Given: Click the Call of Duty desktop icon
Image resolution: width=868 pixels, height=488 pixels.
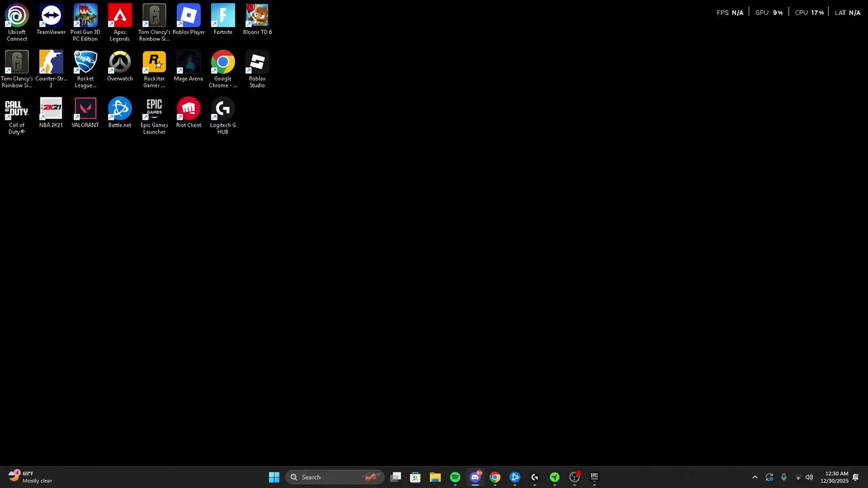Looking at the screenshot, I should pyautogui.click(x=17, y=116).
